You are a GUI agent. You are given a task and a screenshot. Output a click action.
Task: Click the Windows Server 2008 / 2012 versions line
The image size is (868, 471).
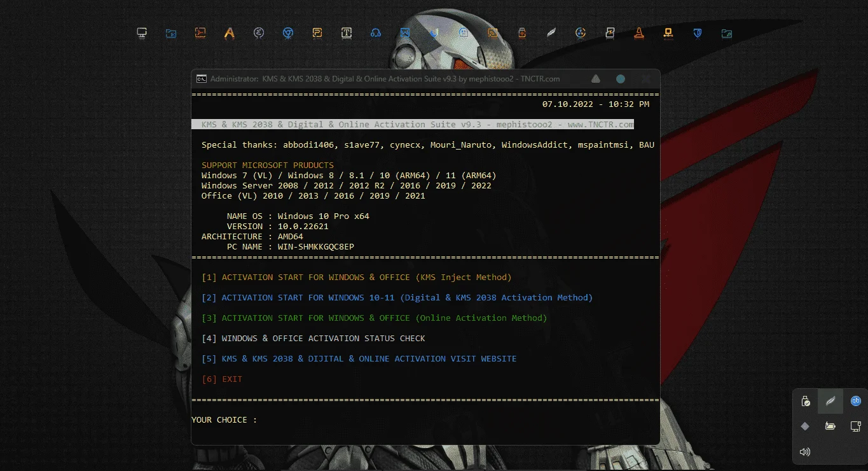pos(347,186)
